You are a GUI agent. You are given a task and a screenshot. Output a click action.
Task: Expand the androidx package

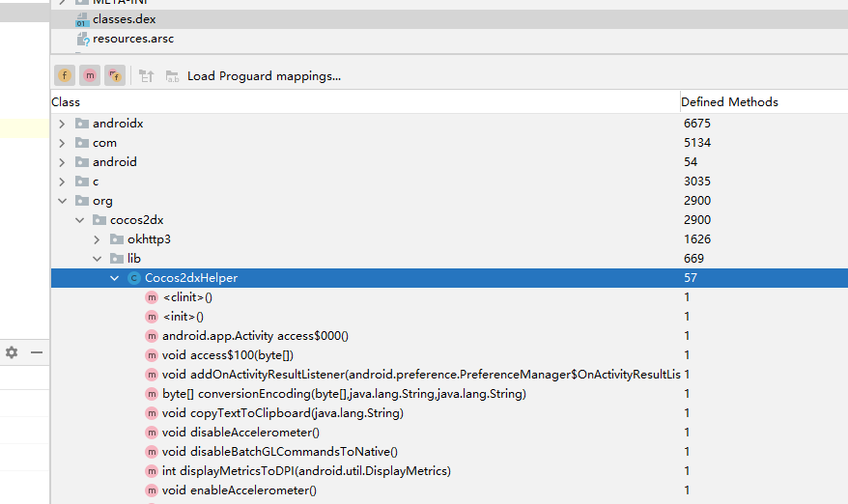coord(62,124)
